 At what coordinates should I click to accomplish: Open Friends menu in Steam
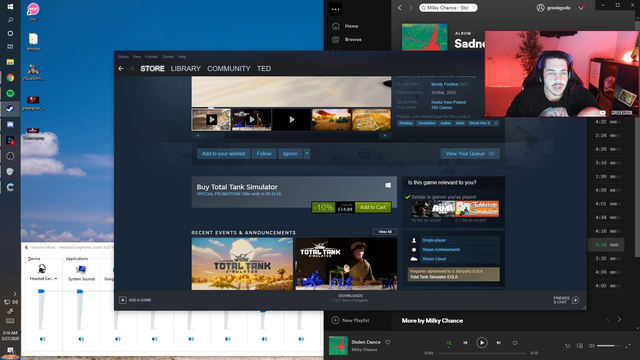[x=151, y=57]
